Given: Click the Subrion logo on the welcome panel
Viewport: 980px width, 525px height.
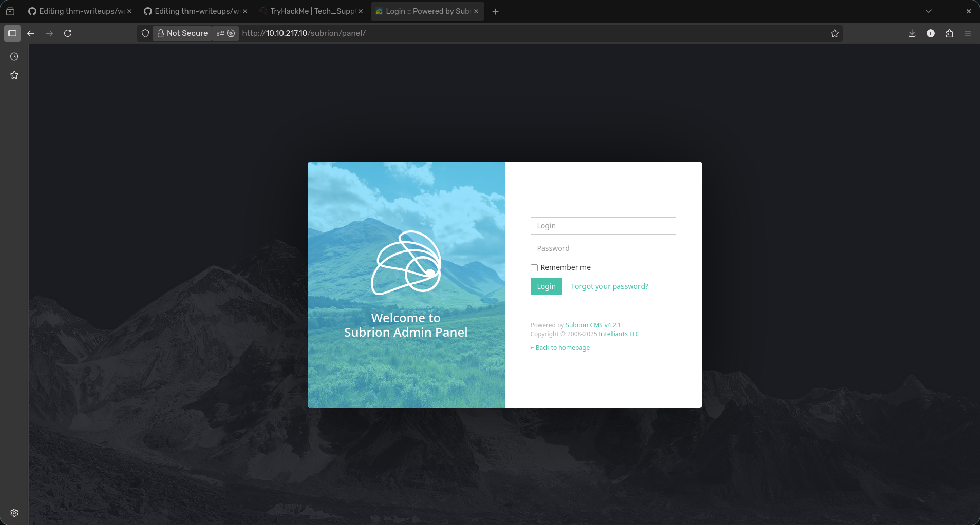Looking at the screenshot, I should pyautogui.click(x=406, y=263).
